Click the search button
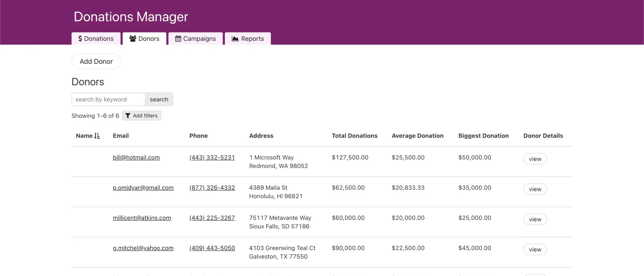644x276 pixels. point(159,99)
